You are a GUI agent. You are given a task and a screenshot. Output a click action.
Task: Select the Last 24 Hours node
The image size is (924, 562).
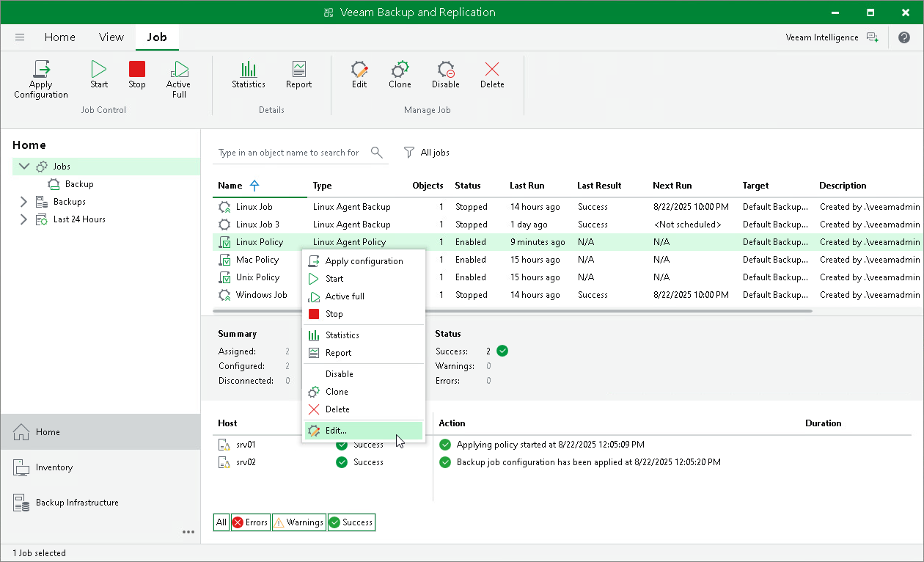tap(79, 219)
